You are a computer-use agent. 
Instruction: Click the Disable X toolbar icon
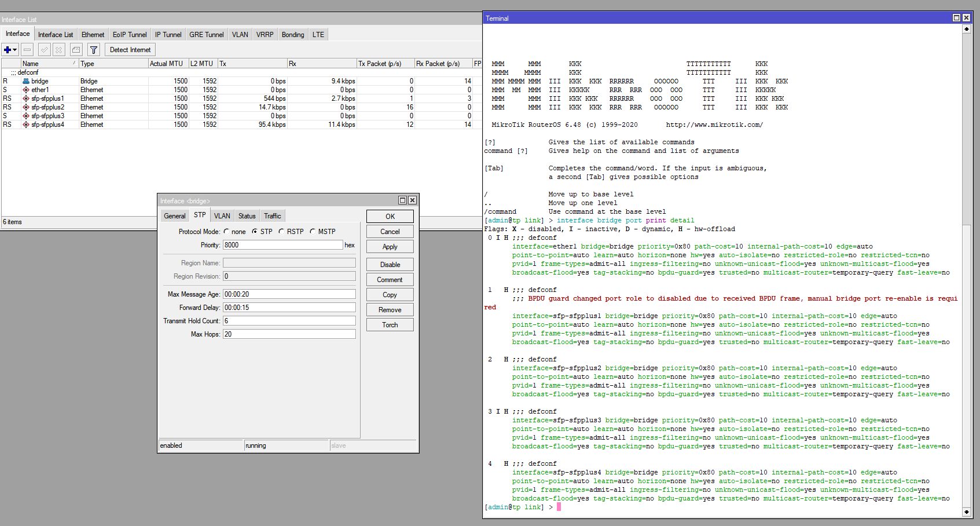point(58,50)
